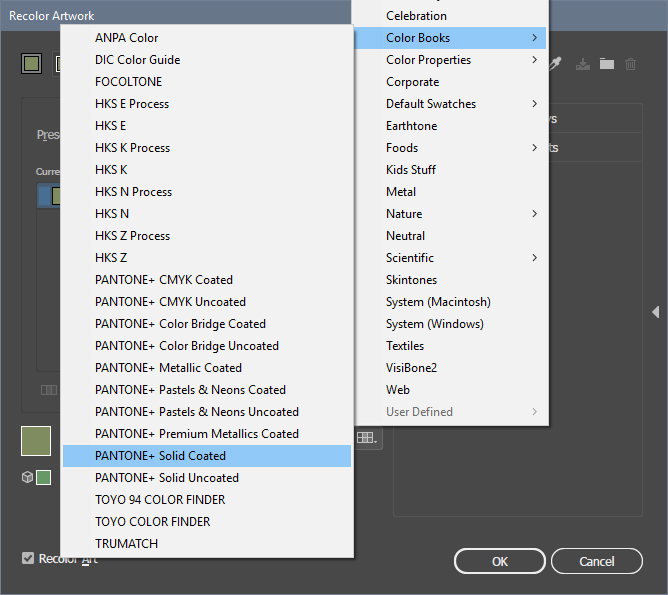
Task: Choose System (Macintosh) from the menu
Action: tap(452, 302)
